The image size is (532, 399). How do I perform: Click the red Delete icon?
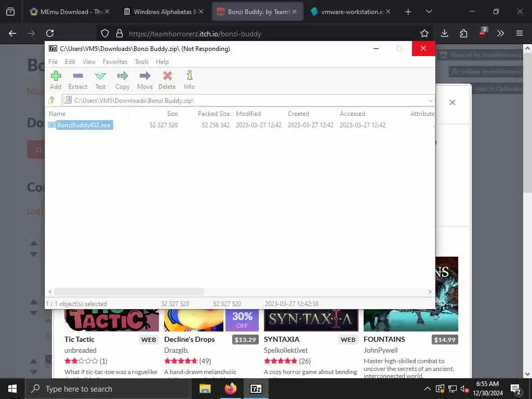(x=167, y=80)
